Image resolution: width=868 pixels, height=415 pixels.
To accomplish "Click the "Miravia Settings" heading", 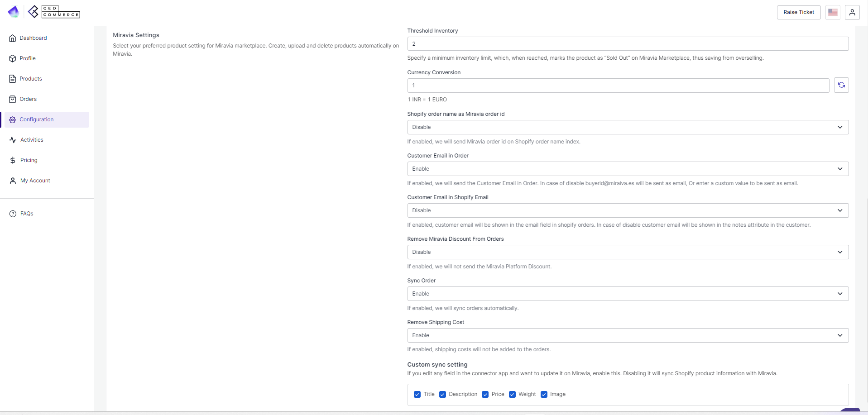I will pos(136,35).
